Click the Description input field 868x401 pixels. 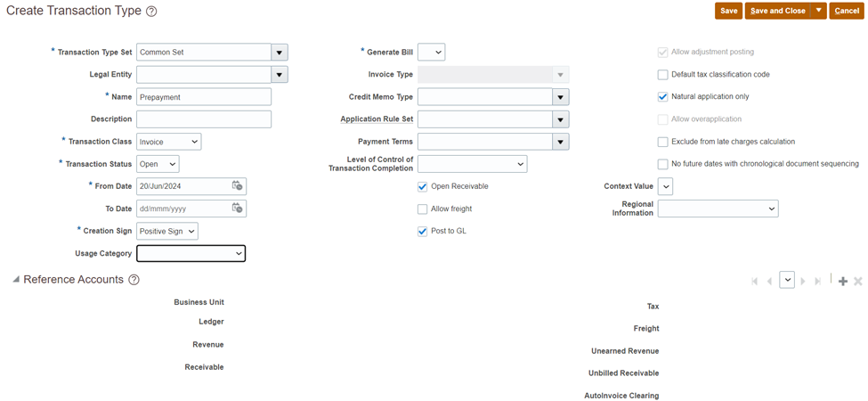[204, 119]
